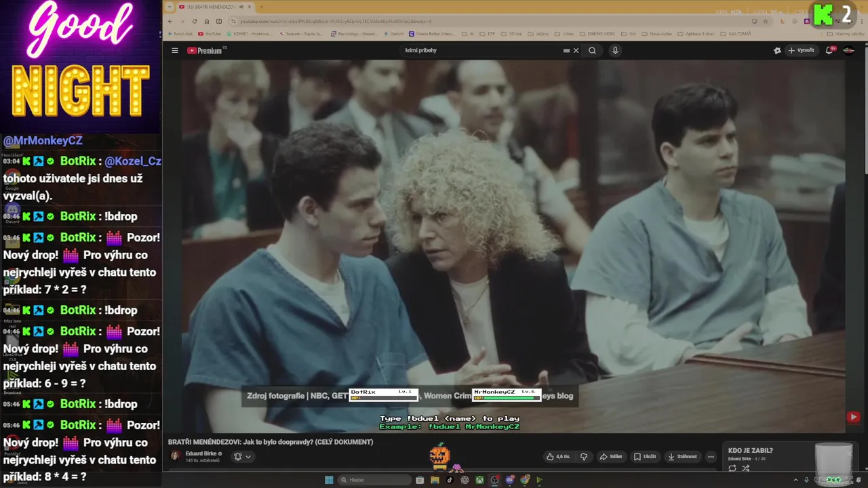The image size is (868, 488).
Task: Open the on-screen keyboard icon in search
Action: tap(566, 51)
